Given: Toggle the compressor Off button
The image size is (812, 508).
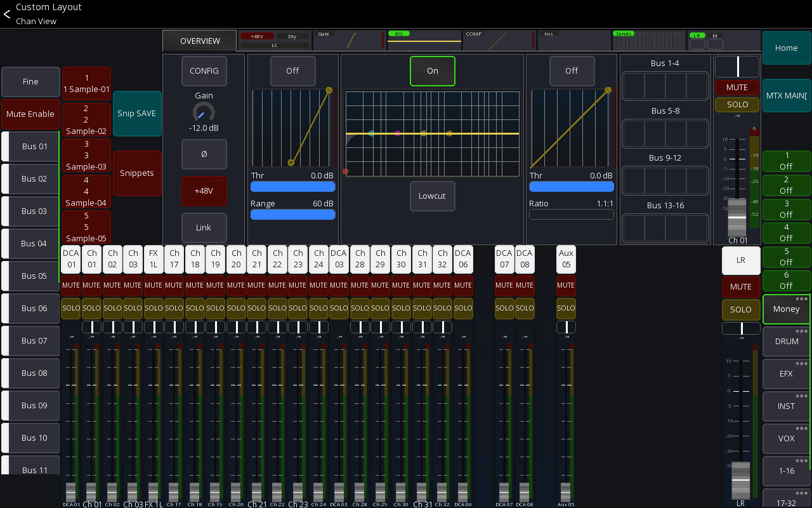Looking at the screenshot, I should [572, 70].
